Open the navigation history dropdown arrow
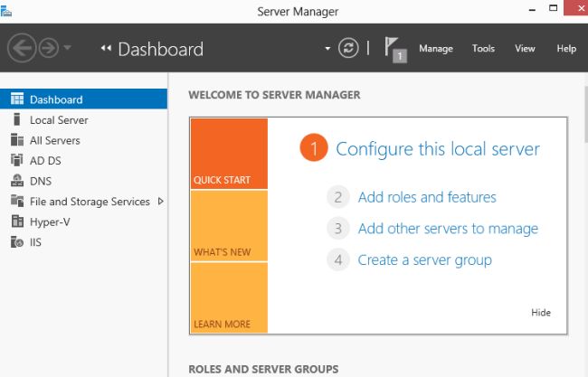 pos(69,48)
